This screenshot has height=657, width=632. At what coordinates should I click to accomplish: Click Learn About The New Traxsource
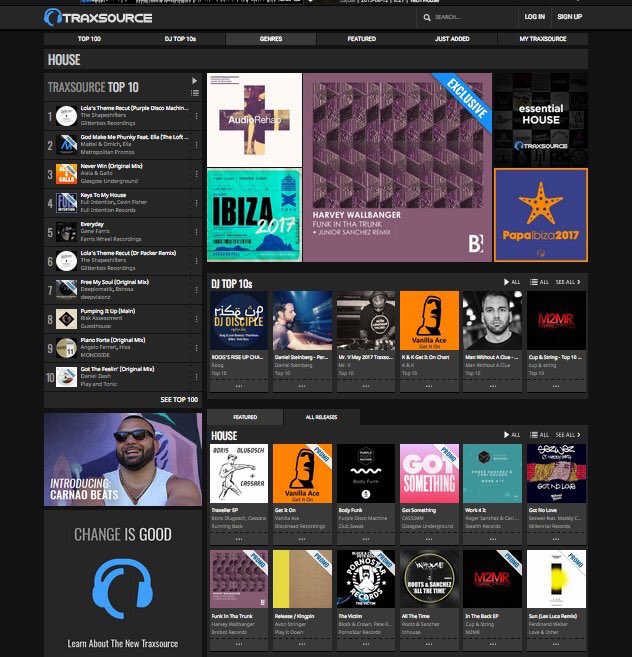[x=123, y=644]
